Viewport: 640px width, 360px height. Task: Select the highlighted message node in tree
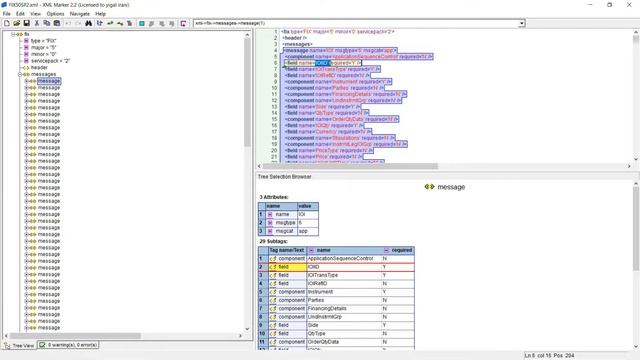click(49, 81)
